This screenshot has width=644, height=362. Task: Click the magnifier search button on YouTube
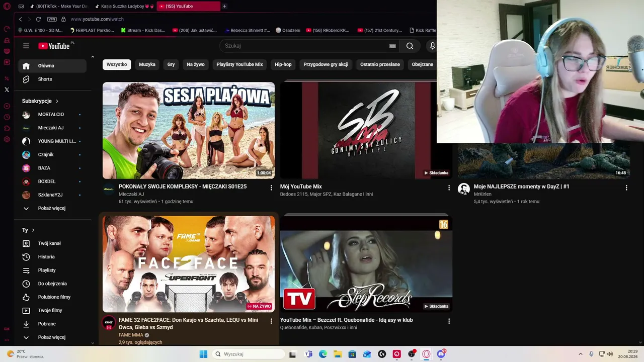pos(410,46)
